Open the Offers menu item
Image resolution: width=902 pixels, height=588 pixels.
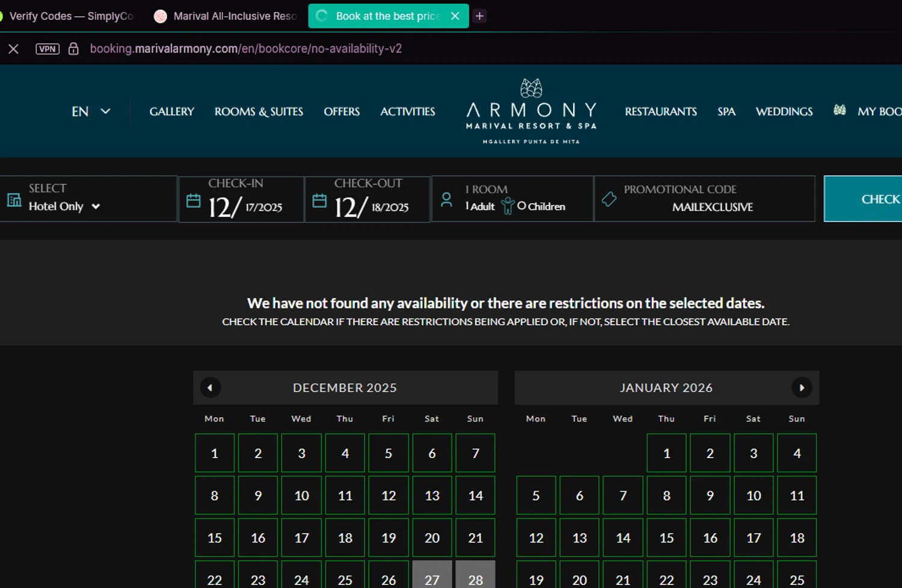(x=342, y=111)
